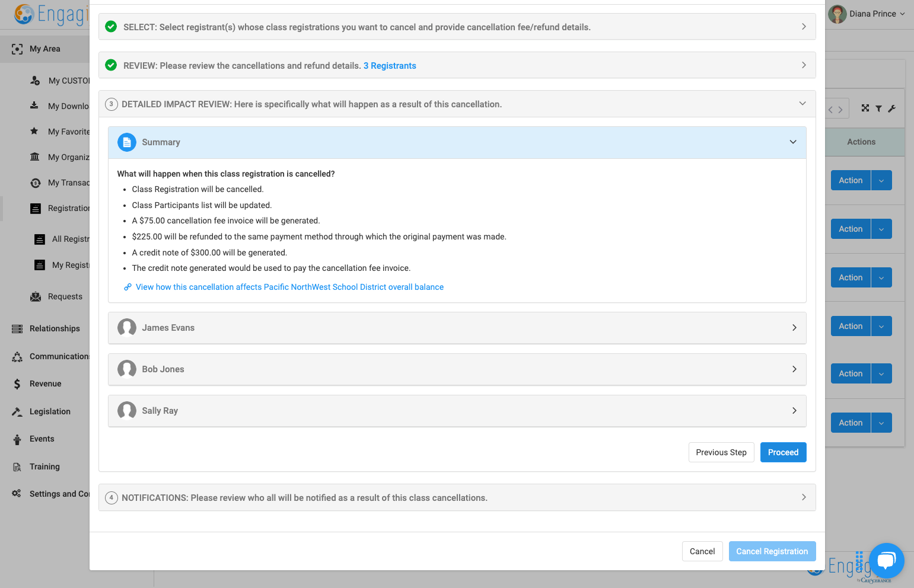Click the wrench settings icon
Viewport: 914px width, 588px height.
click(x=891, y=108)
